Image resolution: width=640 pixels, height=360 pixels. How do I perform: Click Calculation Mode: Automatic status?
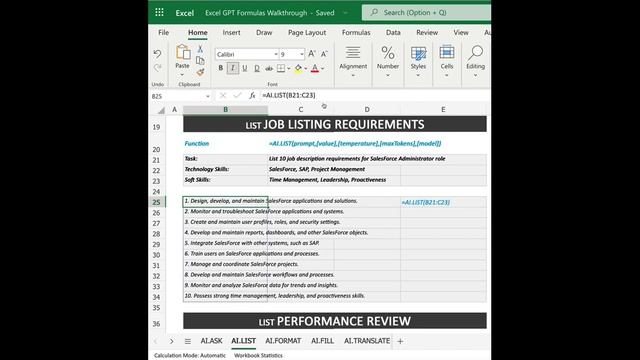[x=190, y=356]
